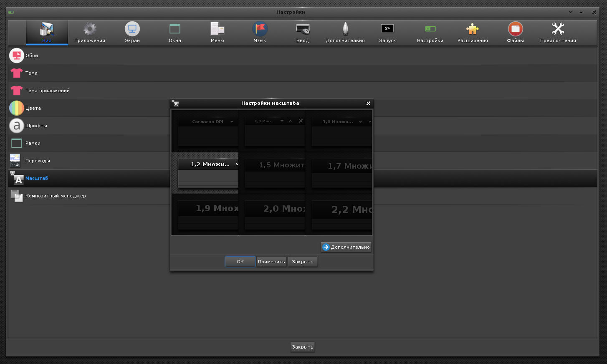Click the Применить button
The width and height of the screenshot is (607, 364).
click(x=271, y=262)
